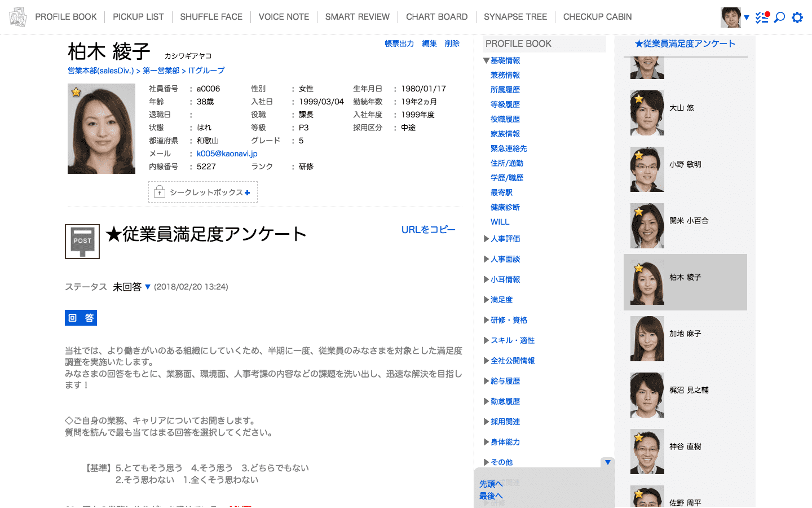Image resolution: width=812 pixels, height=508 pixels.
Task: Open the PICKUP LIST menu
Action: tap(138, 17)
